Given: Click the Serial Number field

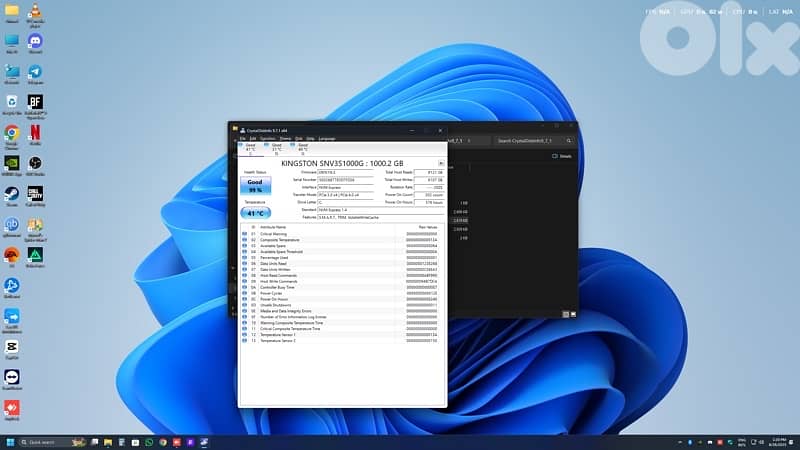Looking at the screenshot, I should click(x=345, y=180).
